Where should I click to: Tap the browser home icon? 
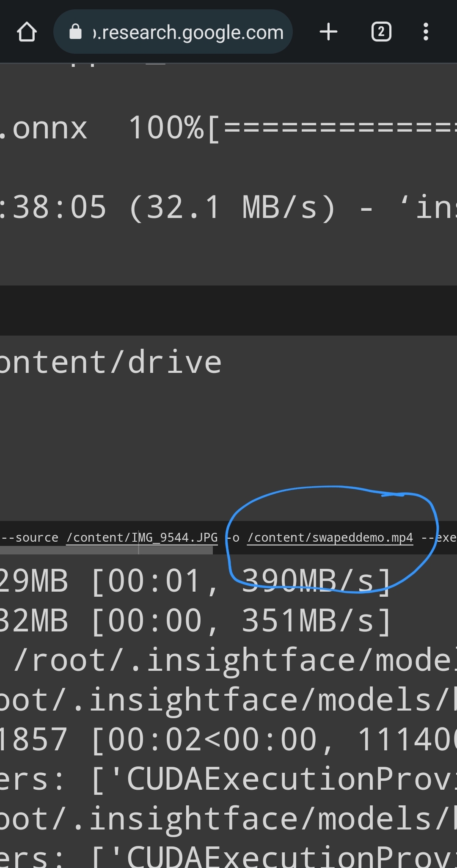27,32
